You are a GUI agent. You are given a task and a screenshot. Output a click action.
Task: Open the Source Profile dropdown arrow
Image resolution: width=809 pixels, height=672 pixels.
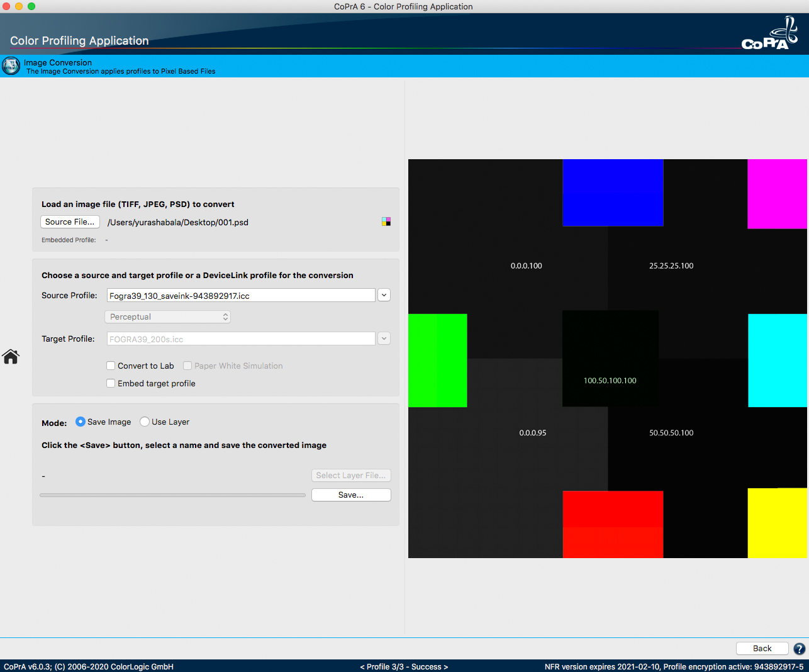(x=384, y=295)
